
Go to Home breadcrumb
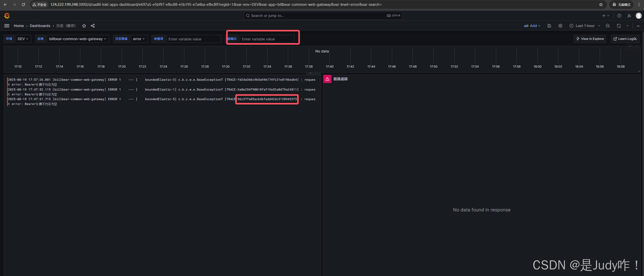pyautogui.click(x=19, y=26)
